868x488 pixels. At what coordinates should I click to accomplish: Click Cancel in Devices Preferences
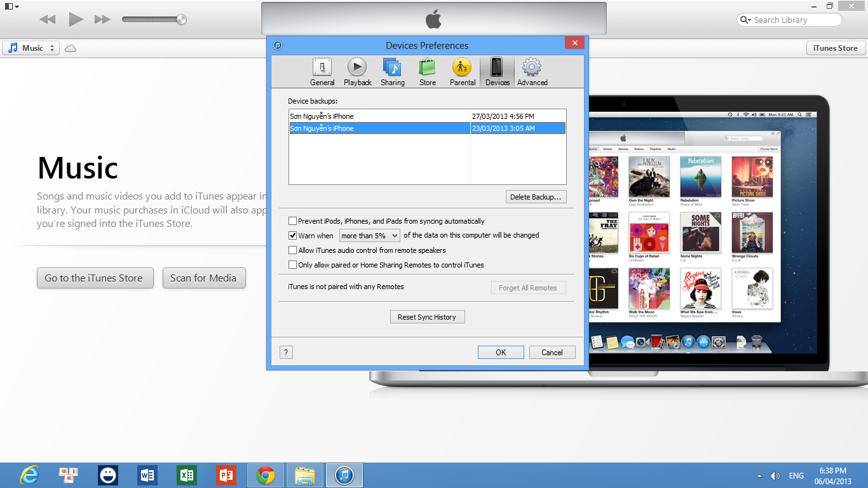coord(552,353)
